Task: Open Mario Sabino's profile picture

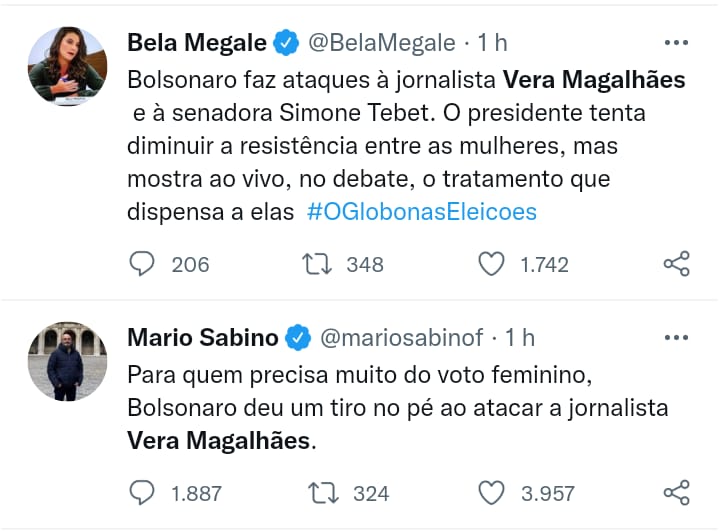Action: coord(66,361)
